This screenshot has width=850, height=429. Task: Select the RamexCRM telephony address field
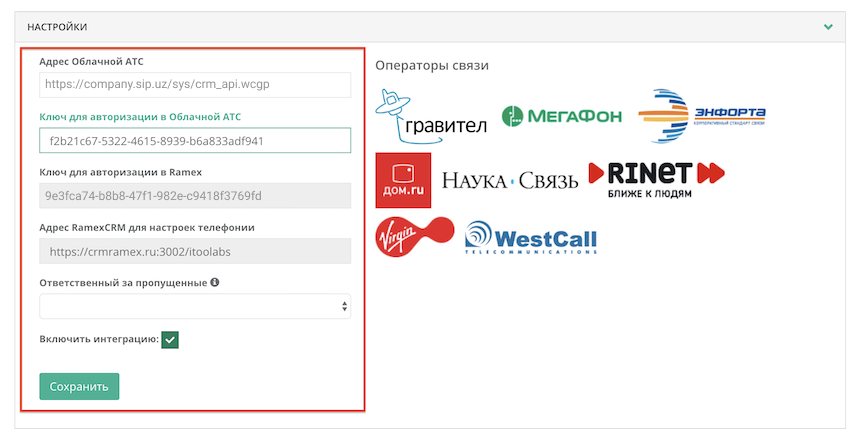195,252
